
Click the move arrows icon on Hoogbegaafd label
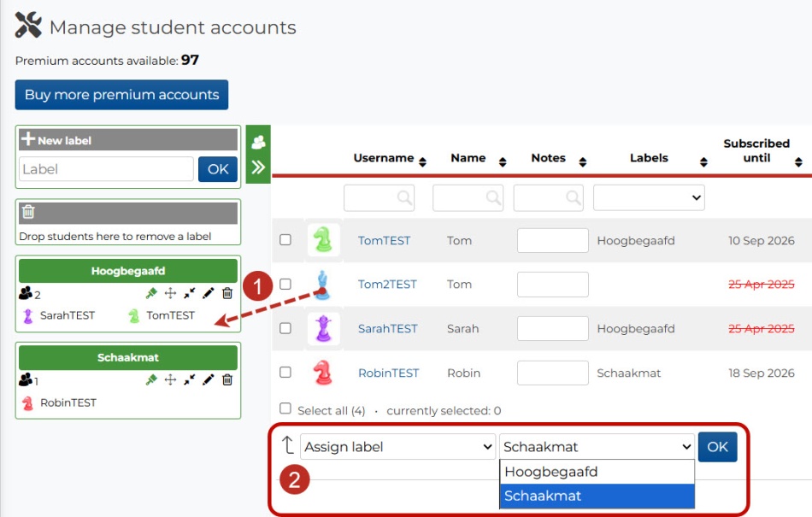170,293
